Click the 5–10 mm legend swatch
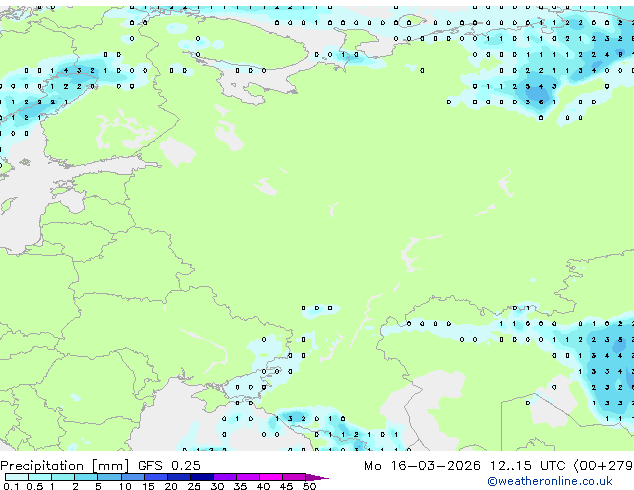634x490 pixels. 110,477
